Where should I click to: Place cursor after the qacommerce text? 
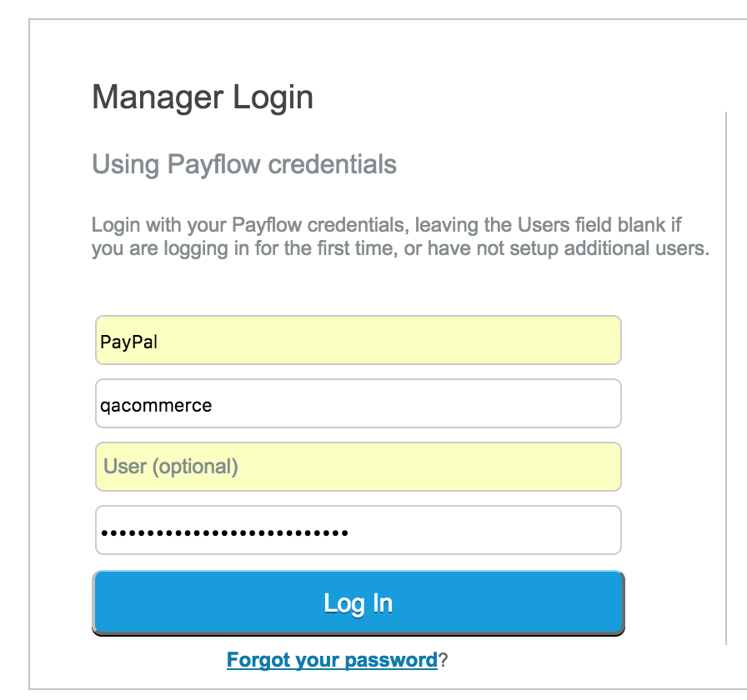(x=213, y=406)
